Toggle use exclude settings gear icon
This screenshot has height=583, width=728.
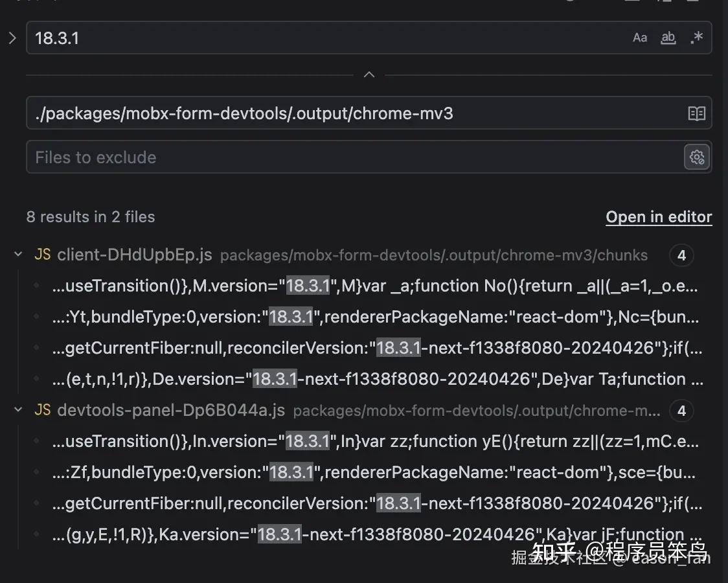[696, 157]
